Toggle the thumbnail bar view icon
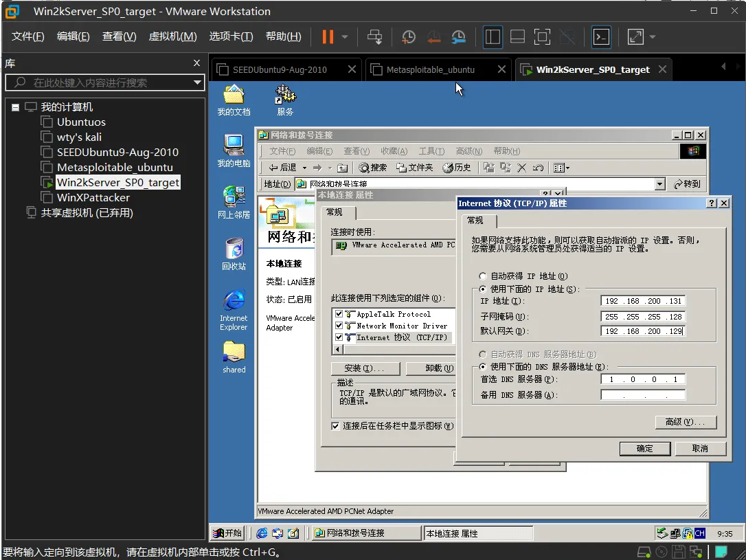The image size is (746, 560). (518, 36)
